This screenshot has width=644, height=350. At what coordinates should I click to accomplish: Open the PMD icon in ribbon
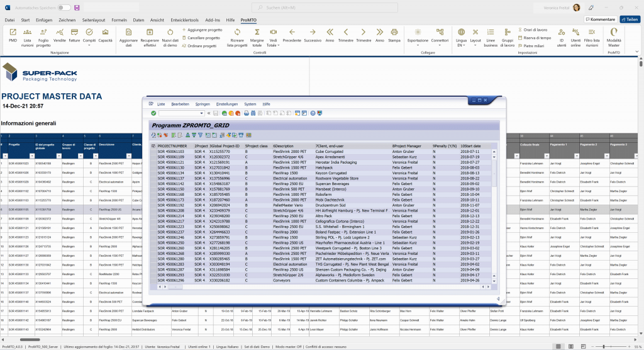[x=13, y=32]
